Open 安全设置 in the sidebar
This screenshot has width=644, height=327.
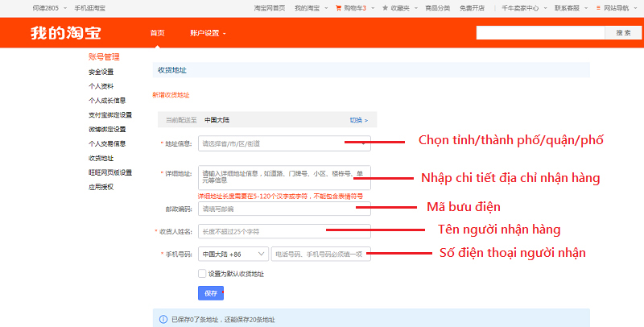(x=101, y=72)
